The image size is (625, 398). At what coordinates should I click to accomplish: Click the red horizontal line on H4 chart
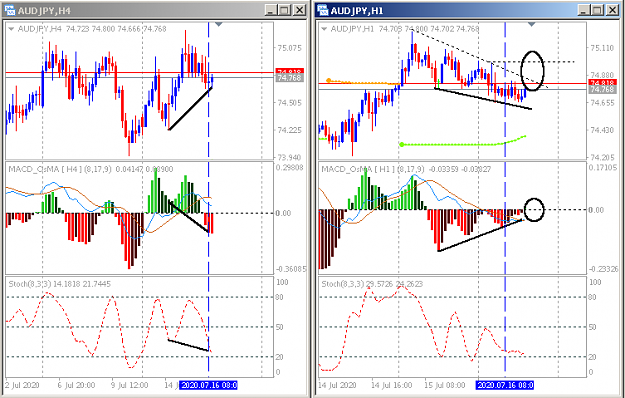(140, 73)
